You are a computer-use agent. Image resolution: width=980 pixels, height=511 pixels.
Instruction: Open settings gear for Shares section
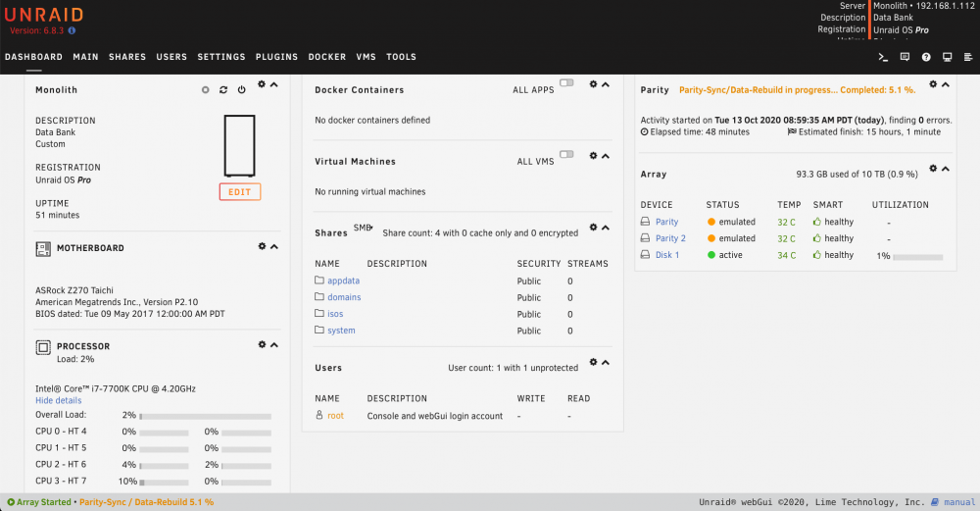[x=593, y=227]
